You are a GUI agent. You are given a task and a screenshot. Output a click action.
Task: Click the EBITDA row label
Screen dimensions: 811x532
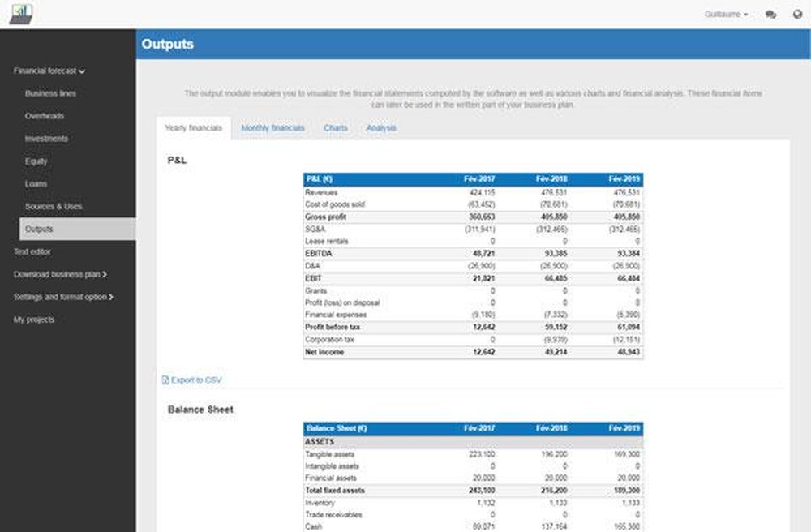pos(319,253)
